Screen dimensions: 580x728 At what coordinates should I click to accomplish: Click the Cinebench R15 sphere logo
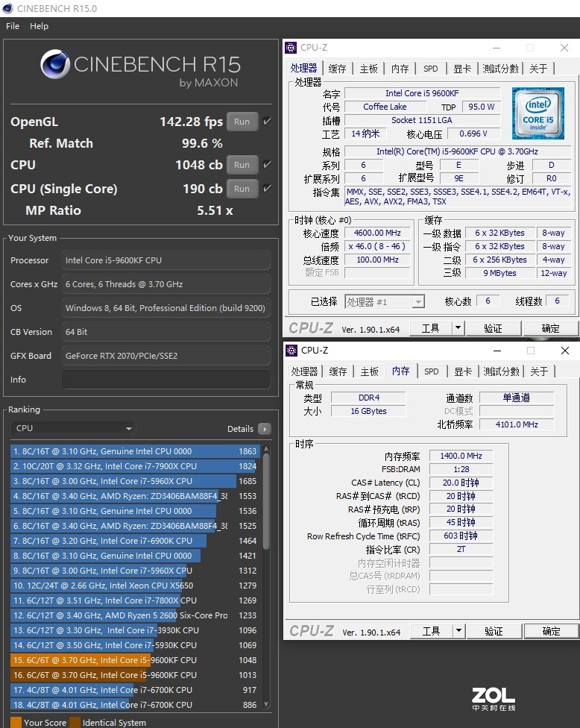click(54, 64)
